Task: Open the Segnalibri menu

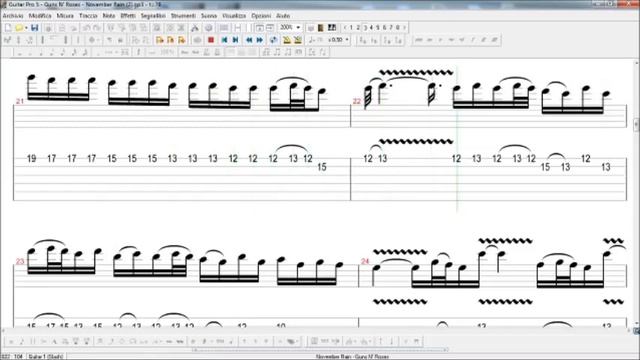Action: click(x=153, y=16)
